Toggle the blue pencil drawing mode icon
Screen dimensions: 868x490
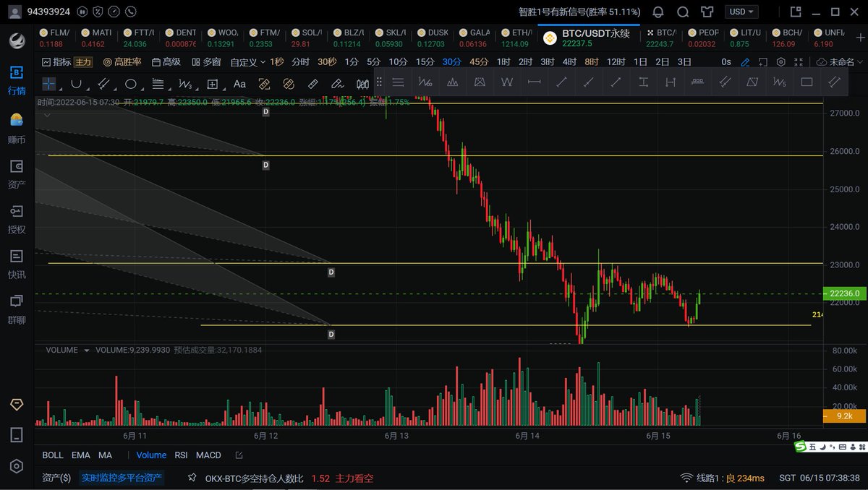point(745,62)
